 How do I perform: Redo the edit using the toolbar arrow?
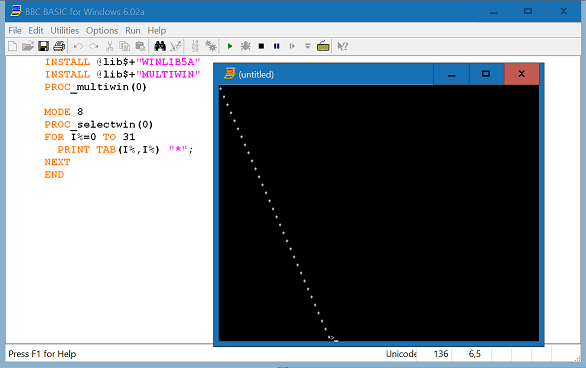click(94, 46)
